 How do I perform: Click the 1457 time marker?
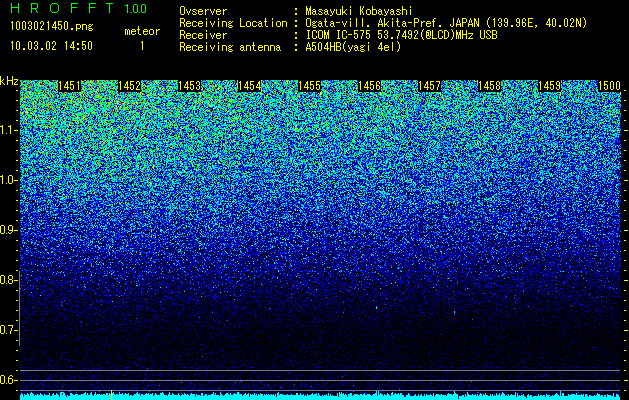[429, 86]
